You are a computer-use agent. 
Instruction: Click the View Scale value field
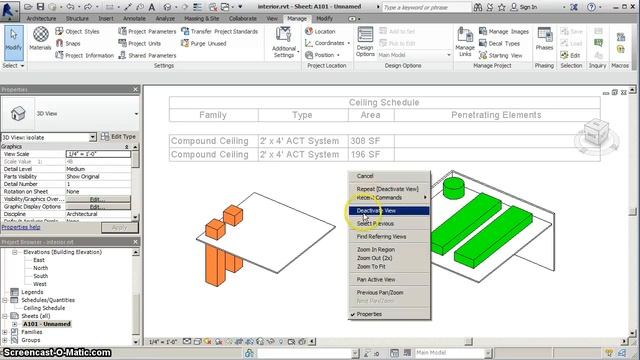[98, 154]
